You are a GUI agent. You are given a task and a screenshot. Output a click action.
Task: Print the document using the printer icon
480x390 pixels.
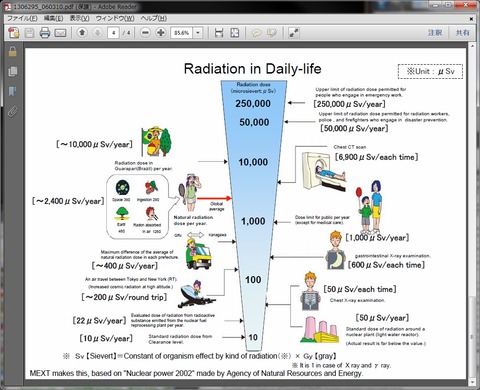pos(45,33)
